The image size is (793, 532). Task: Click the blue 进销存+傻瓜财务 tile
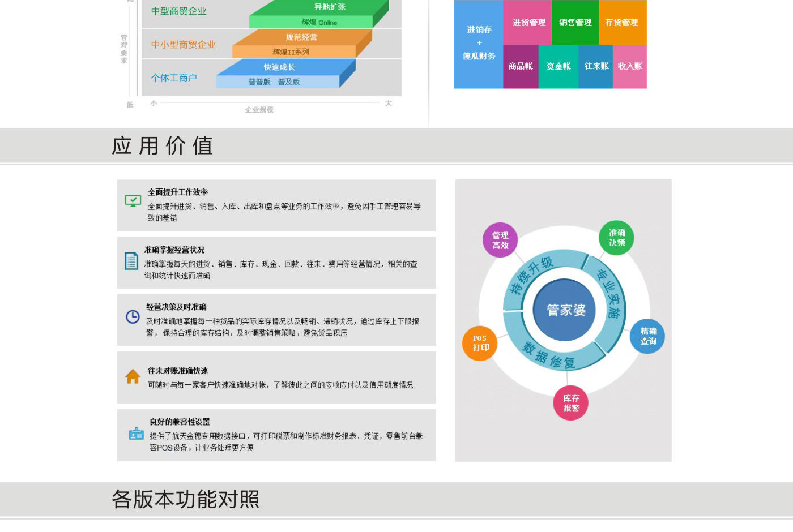(x=479, y=44)
